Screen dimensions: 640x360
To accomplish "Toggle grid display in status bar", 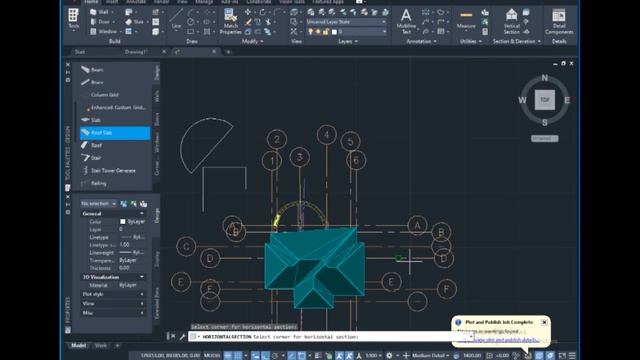I will (x=229, y=356).
